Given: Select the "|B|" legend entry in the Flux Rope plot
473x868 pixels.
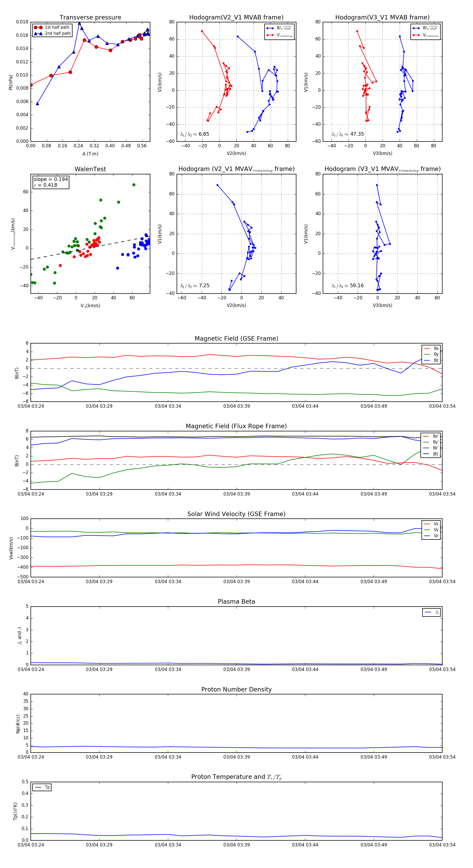Looking at the screenshot, I should [431, 454].
